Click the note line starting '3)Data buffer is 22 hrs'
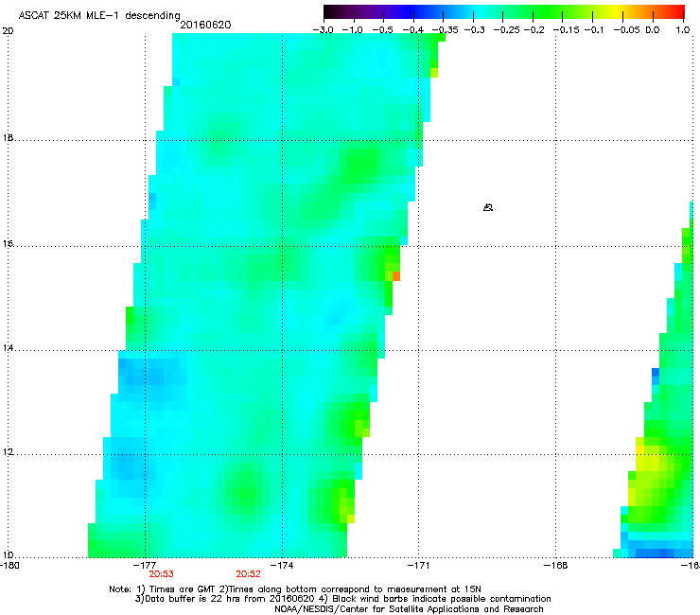700x615 pixels. point(342,599)
